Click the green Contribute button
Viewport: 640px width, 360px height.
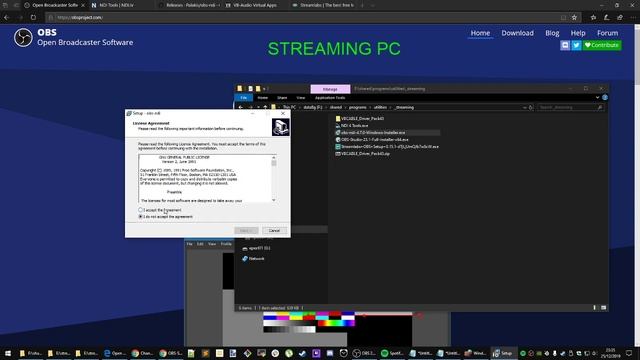(602, 45)
